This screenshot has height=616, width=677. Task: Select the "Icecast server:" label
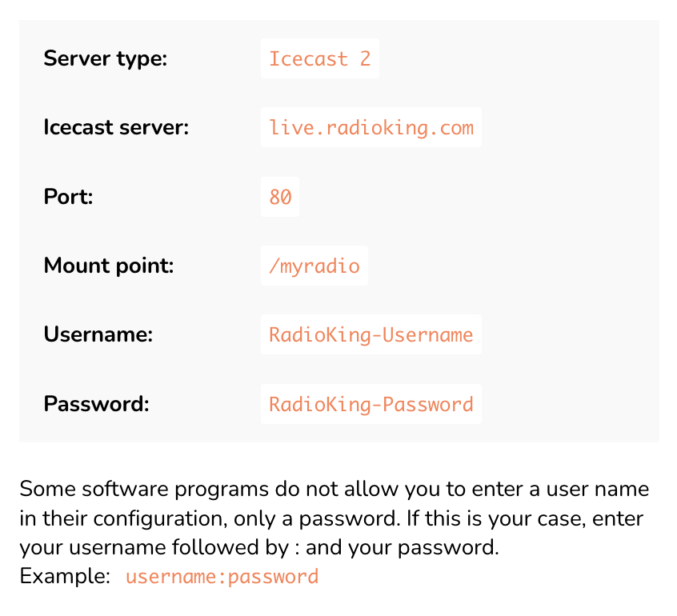(x=116, y=128)
